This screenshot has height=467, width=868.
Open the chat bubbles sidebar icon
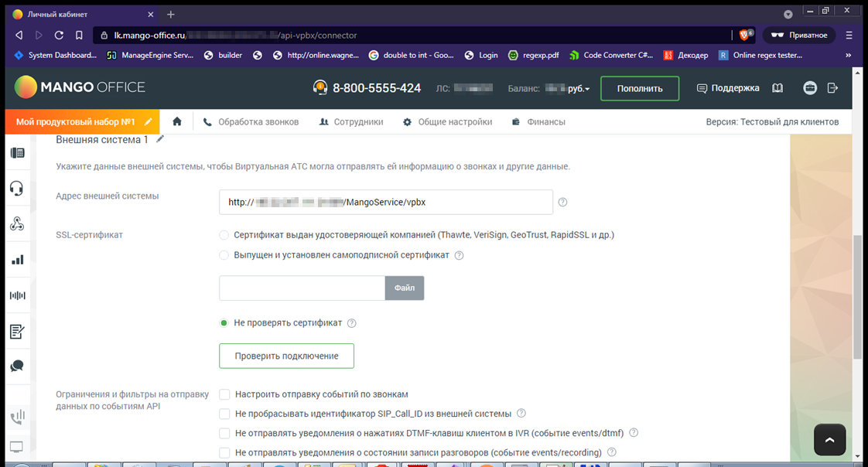click(16, 366)
